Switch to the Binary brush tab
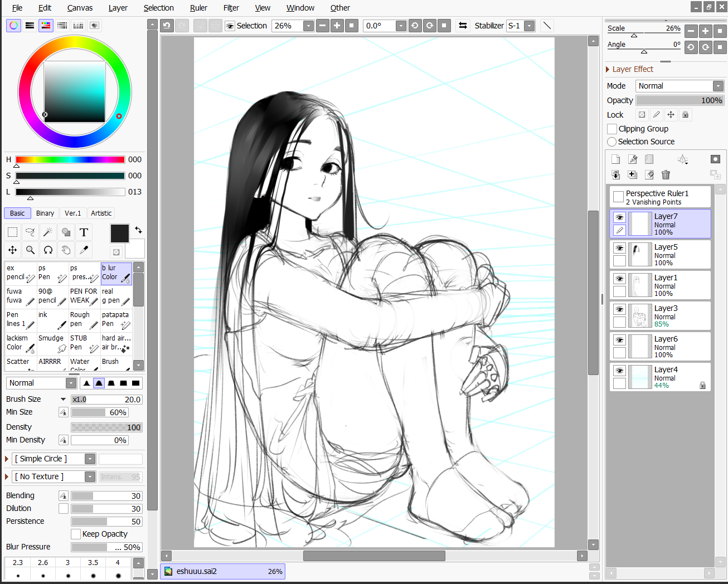This screenshot has height=584, width=728. [x=45, y=213]
